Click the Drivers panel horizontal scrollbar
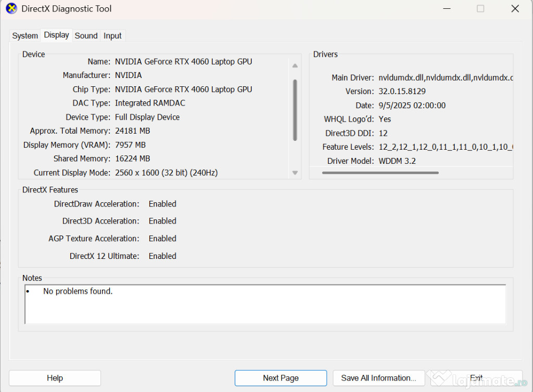 [x=380, y=173]
